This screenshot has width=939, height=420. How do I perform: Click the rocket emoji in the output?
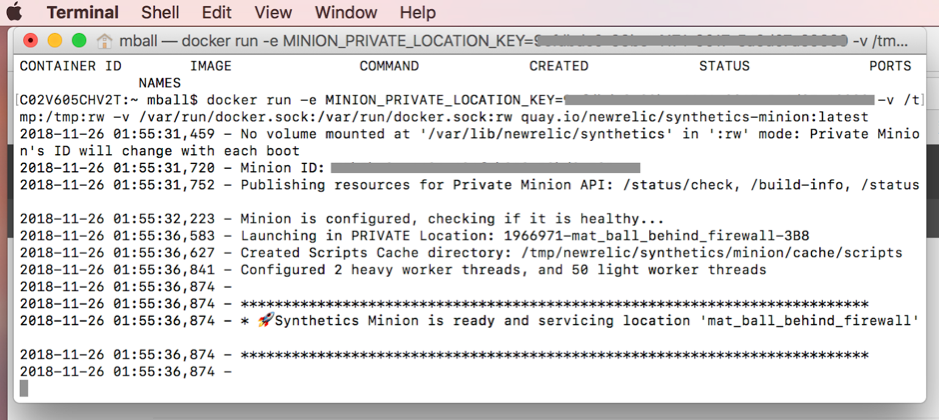click(265, 320)
